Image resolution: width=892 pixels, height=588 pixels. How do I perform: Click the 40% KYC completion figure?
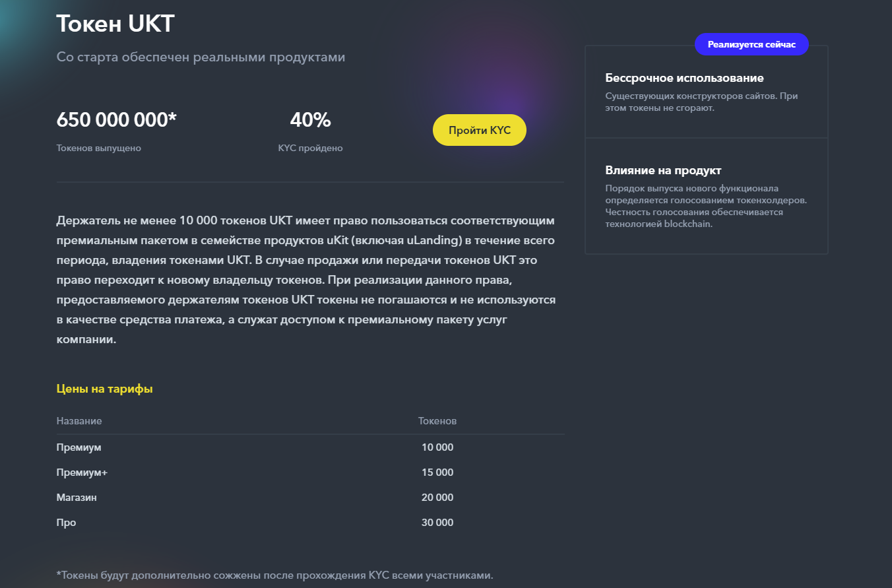point(310,120)
